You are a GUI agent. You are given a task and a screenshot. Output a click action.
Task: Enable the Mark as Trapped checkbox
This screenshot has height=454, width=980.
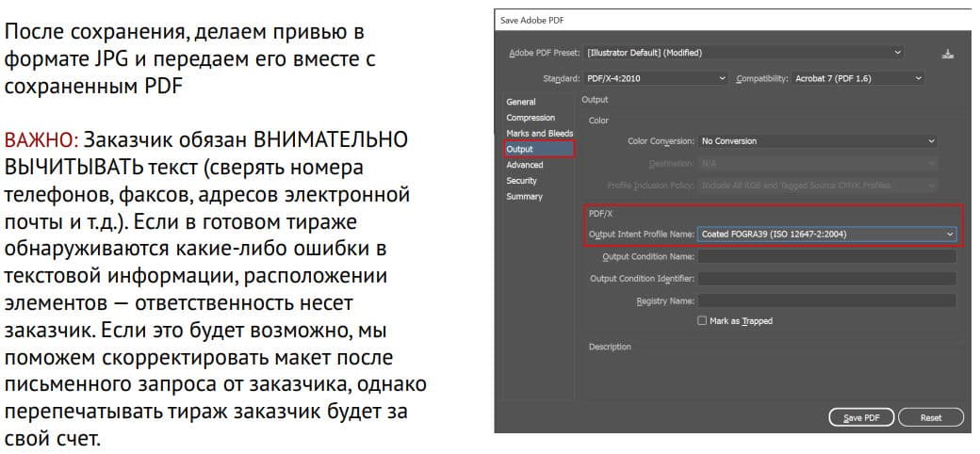[702, 321]
